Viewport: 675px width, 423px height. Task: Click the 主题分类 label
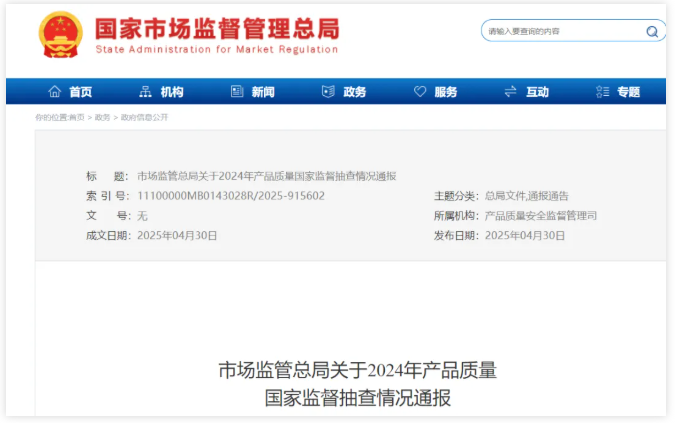click(x=456, y=196)
